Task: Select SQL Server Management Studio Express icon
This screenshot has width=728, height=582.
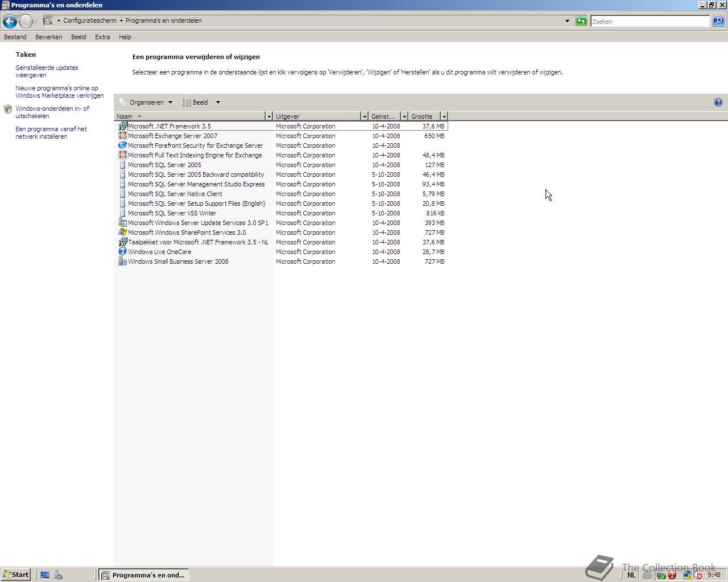Action: pyautogui.click(x=122, y=184)
